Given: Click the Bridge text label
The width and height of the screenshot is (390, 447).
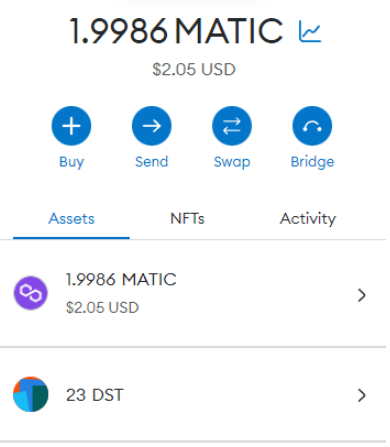Looking at the screenshot, I should [312, 162].
